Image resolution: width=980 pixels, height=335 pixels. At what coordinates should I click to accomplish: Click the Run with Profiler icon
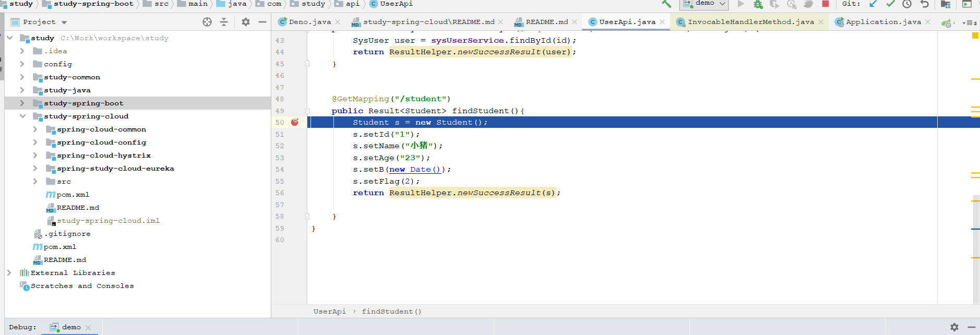[x=792, y=4]
